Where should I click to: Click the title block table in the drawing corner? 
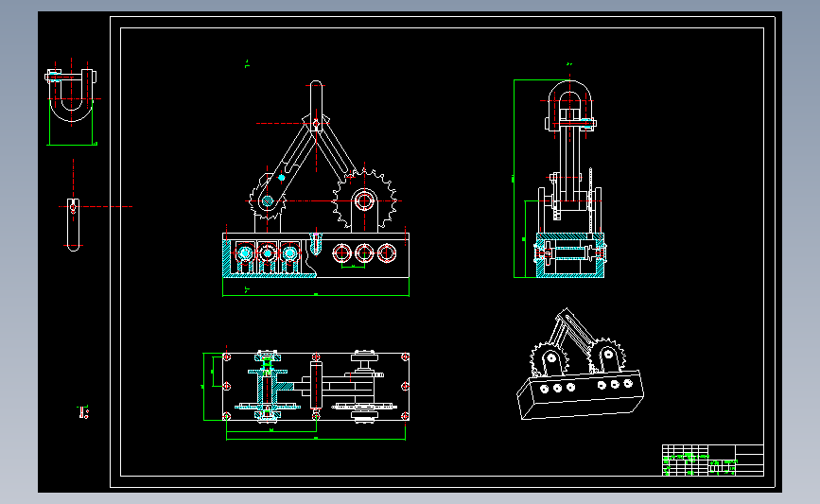713,461
